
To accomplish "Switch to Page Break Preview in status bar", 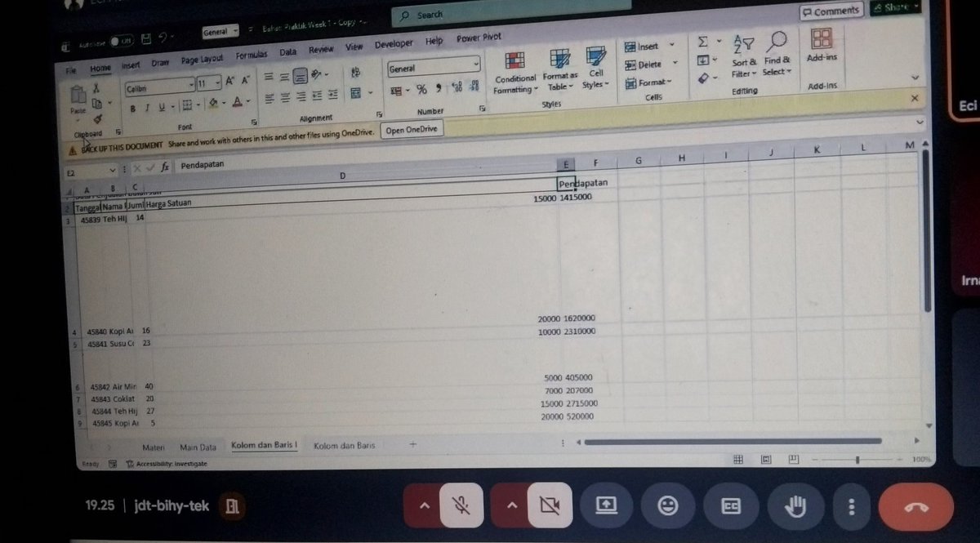I will (793, 460).
